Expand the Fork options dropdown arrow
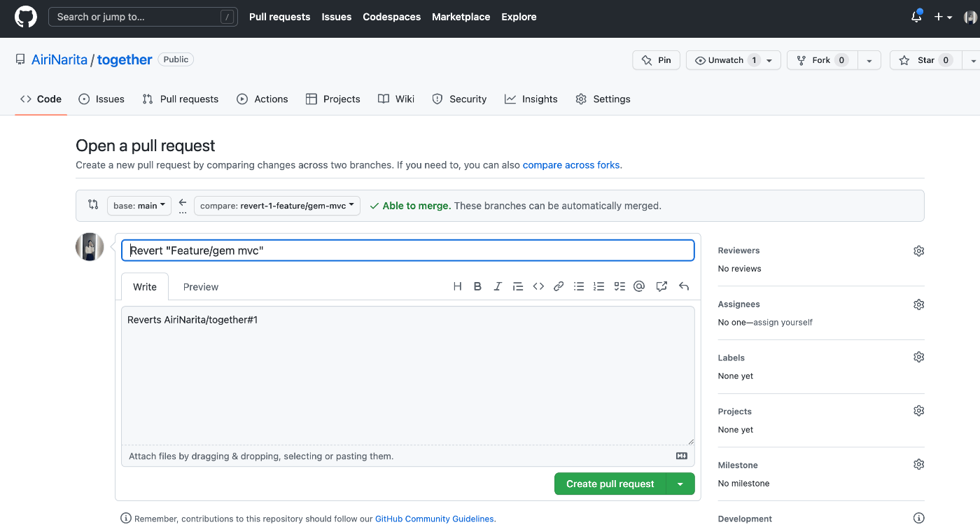This screenshot has width=980, height=527. pyautogui.click(x=869, y=60)
